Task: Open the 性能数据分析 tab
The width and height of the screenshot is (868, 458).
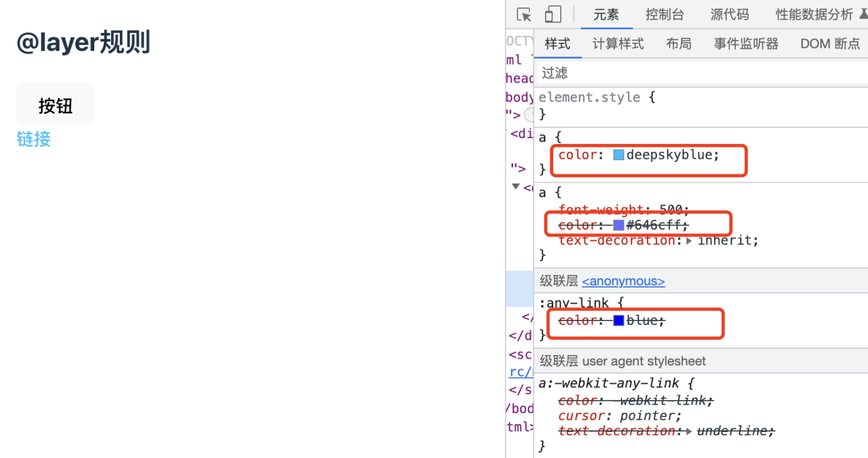Action: [x=815, y=14]
